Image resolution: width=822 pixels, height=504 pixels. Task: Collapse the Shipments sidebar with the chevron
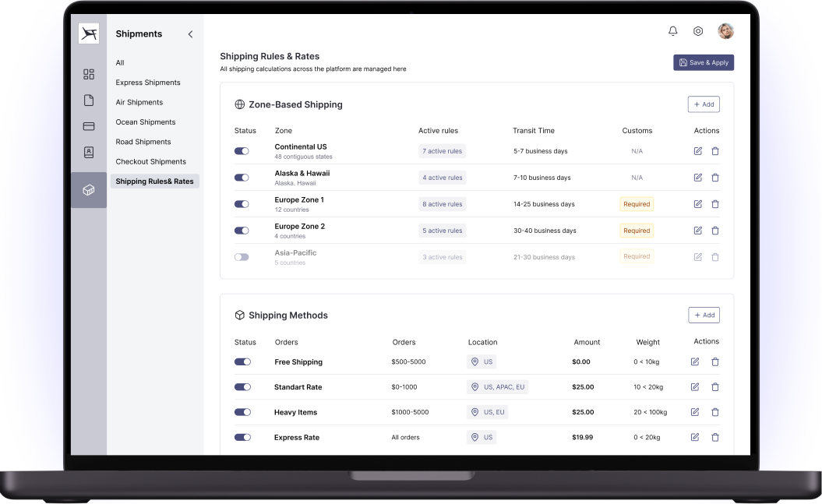tap(190, 34)
